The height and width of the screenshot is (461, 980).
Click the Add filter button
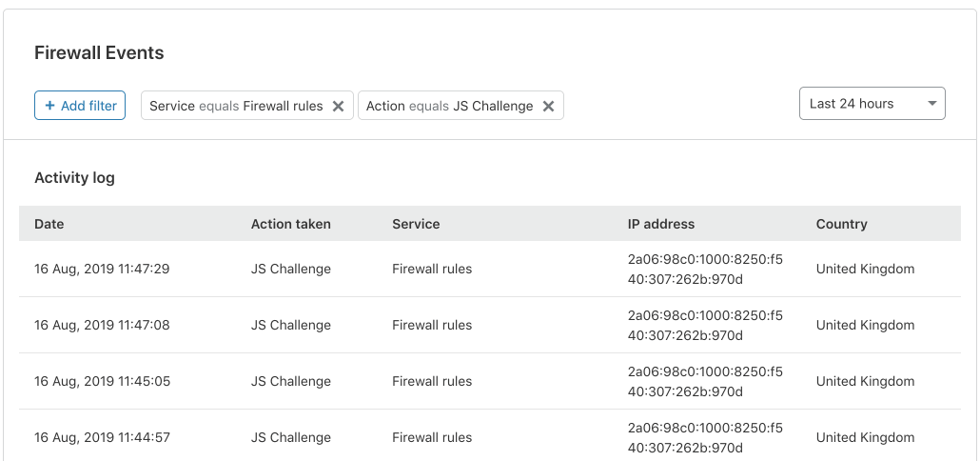[80, 106]
